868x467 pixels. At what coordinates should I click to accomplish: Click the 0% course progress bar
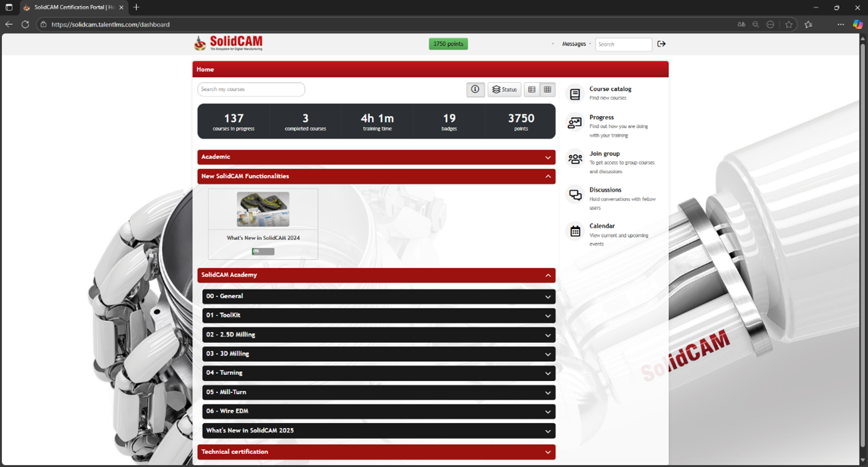[263, 251]
